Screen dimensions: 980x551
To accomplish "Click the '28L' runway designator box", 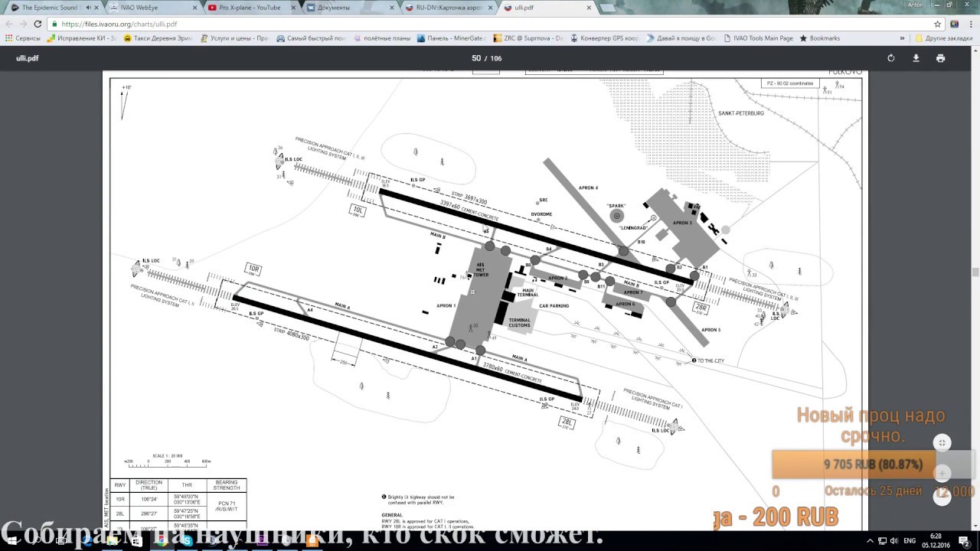I will click(x=567, y=422).
